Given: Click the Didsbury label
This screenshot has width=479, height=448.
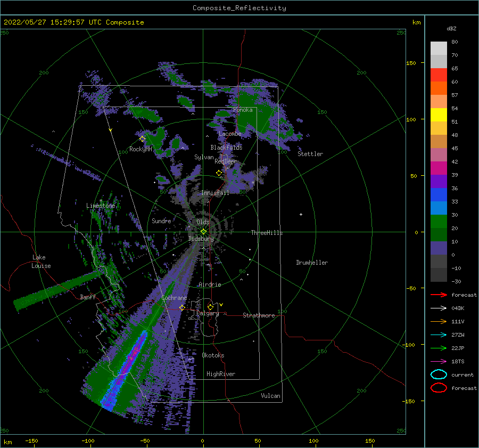Looking at the screenshot, I should (201, 239).
